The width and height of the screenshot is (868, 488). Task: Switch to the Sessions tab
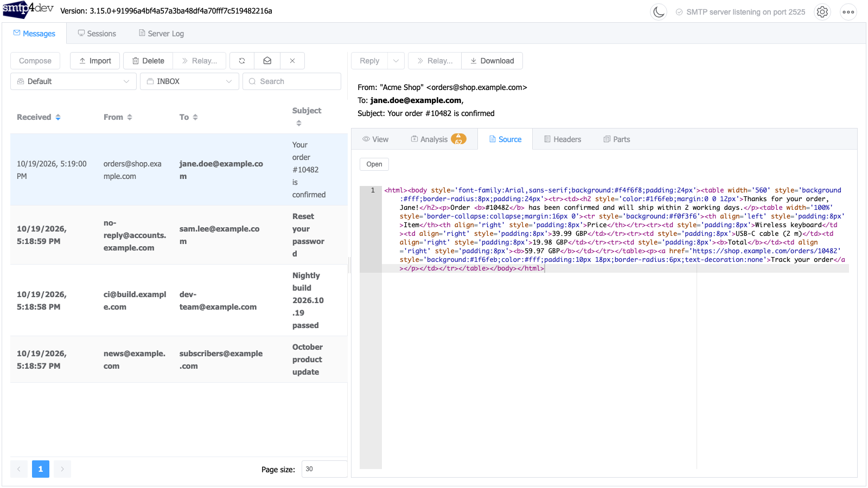[97, 34]
